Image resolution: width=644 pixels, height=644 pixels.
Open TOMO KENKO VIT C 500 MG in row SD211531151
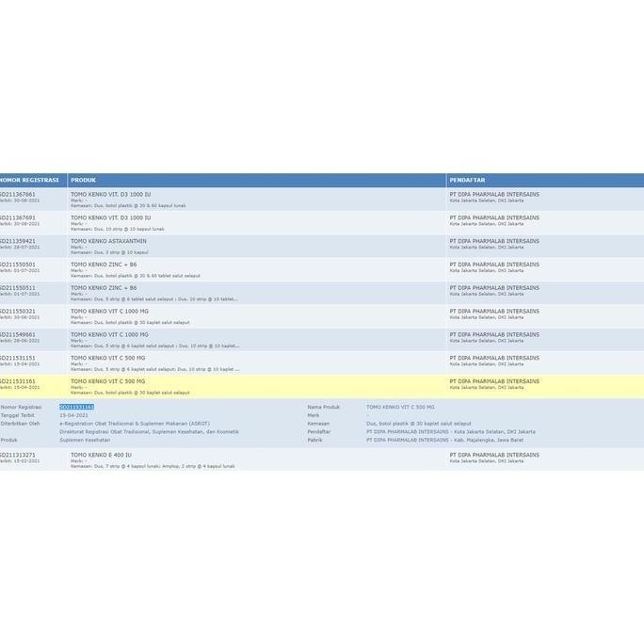[x=108, y=358]
